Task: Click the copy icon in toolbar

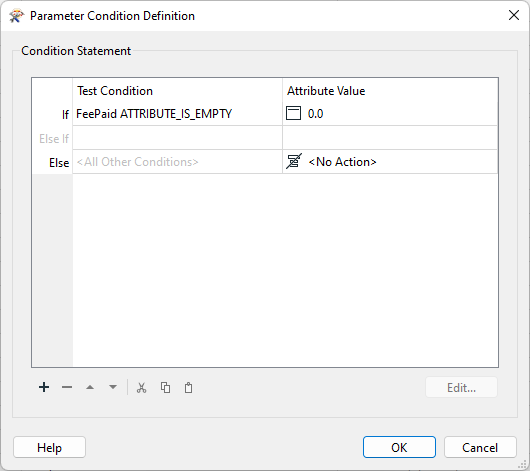Action: point(165,387)
